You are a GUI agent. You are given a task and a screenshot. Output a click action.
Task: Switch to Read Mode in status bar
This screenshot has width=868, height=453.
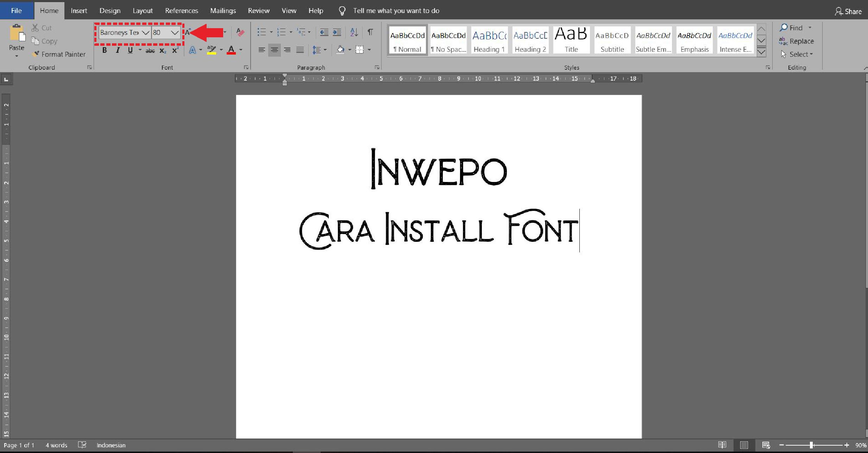[x=722, y=445]
